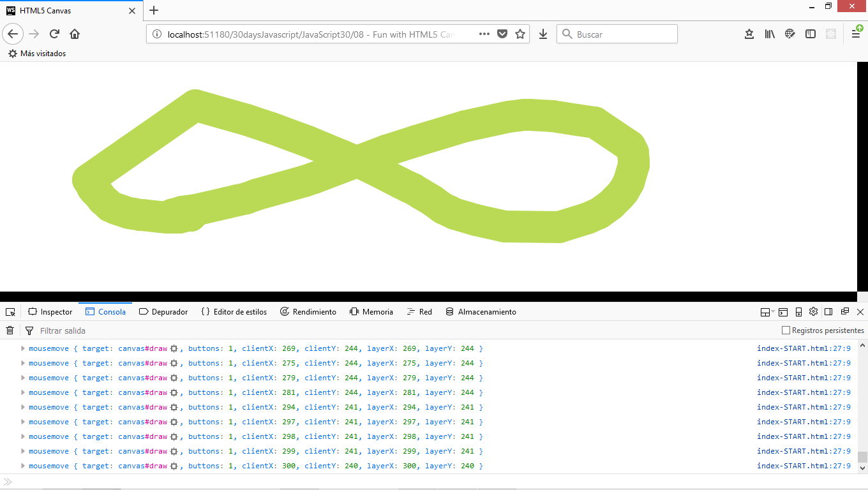Select the filter output funnel icon
868x490 pixels.
click(29, 330)
